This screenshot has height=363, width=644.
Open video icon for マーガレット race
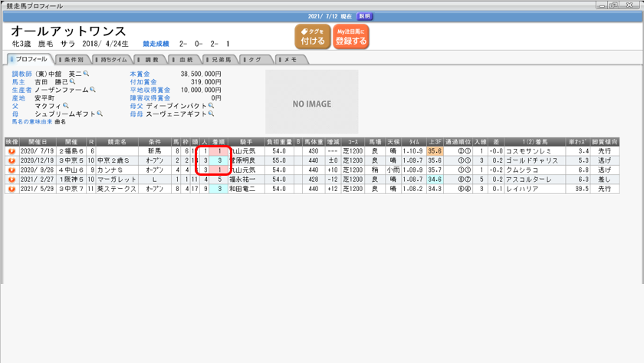[x=11, y=180]
